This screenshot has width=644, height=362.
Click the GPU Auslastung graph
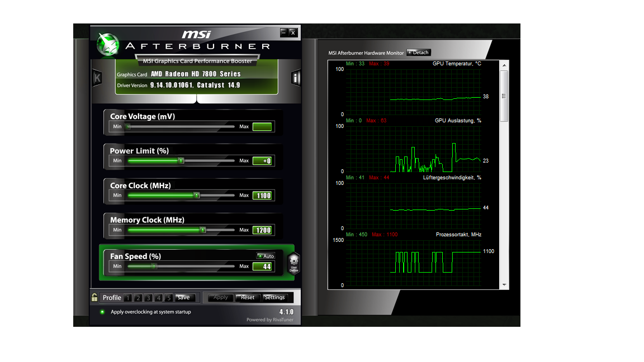(x=413, y=149)
